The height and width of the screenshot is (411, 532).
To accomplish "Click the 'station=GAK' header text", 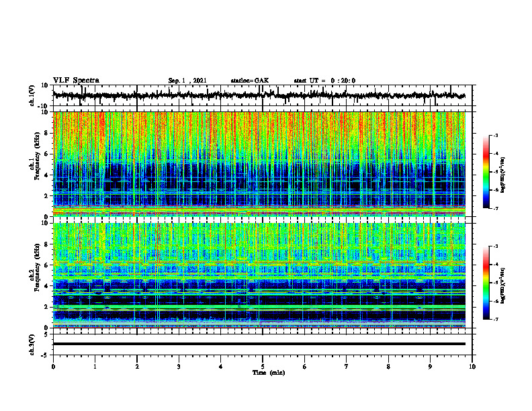I will click(x=250, y=81).
